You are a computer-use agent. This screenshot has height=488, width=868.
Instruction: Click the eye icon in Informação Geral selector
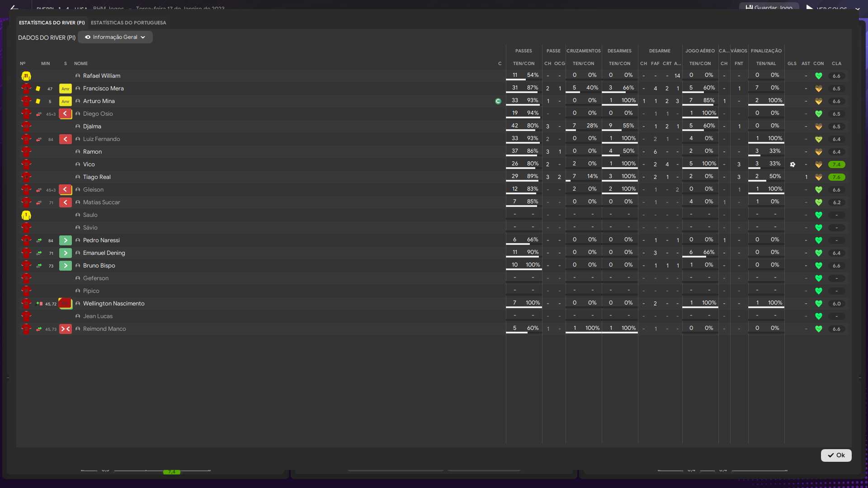pos(88,37)
